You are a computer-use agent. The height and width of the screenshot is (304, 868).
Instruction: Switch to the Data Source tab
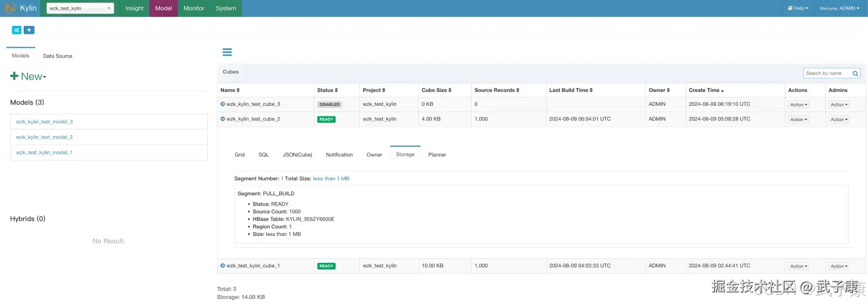tap(57, 56)
